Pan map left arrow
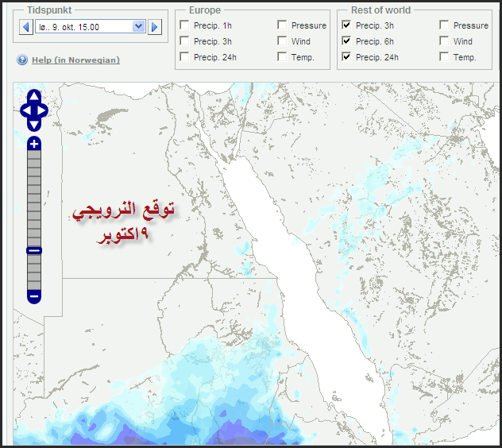Screen dimensions: 502x448 click(x=26, y=110)
